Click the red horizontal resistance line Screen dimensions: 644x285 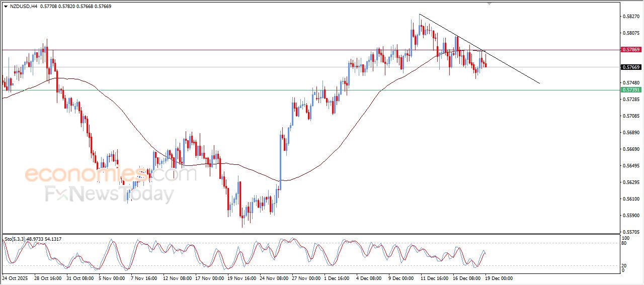201,50
